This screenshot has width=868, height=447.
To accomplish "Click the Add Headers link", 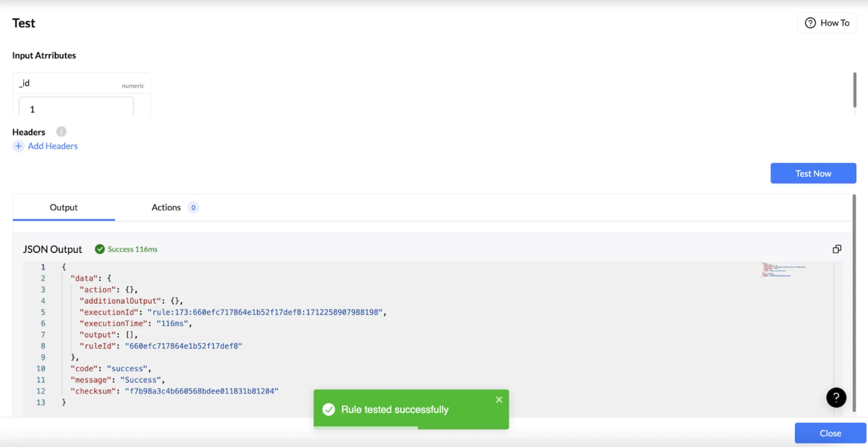I will 53,146.
